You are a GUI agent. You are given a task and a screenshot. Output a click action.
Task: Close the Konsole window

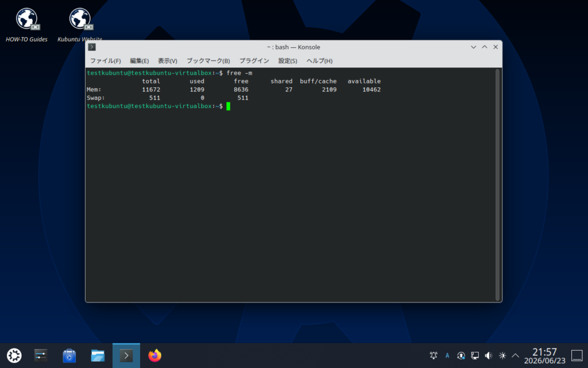[496, 47]
